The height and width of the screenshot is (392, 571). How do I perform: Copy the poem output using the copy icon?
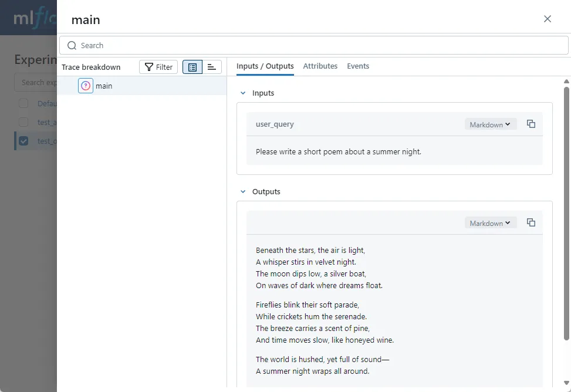(x=531, y=222)
